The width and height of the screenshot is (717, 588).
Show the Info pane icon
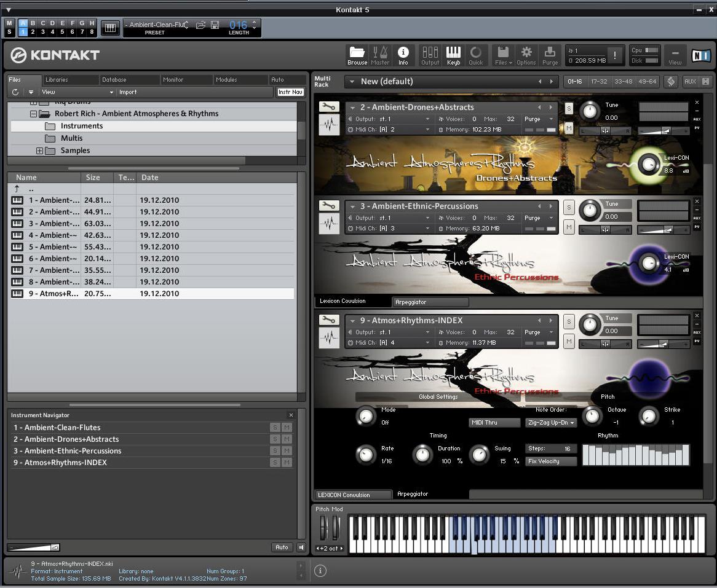(403, 56)
